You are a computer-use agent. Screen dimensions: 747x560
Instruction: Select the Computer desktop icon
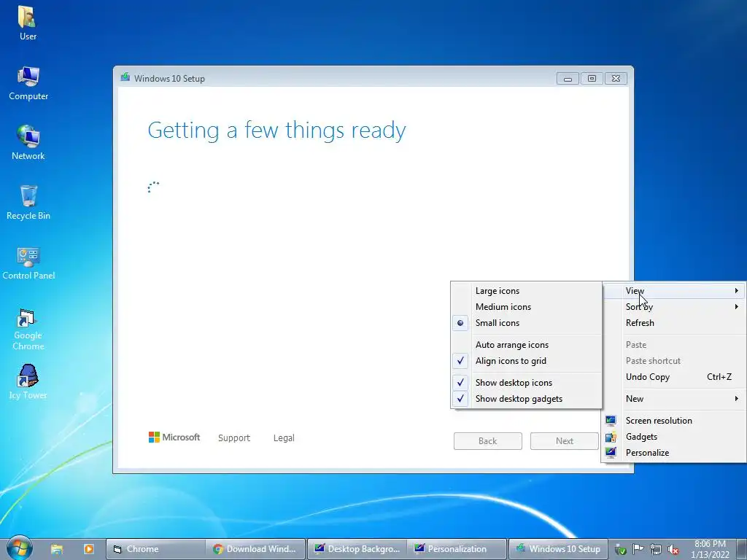click(28, 83)
